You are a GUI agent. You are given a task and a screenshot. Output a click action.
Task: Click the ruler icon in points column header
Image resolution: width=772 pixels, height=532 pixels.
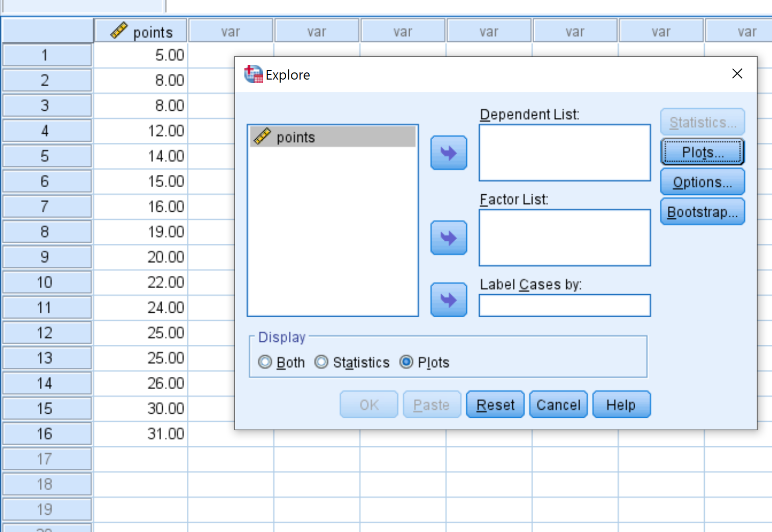pos(118,31)
